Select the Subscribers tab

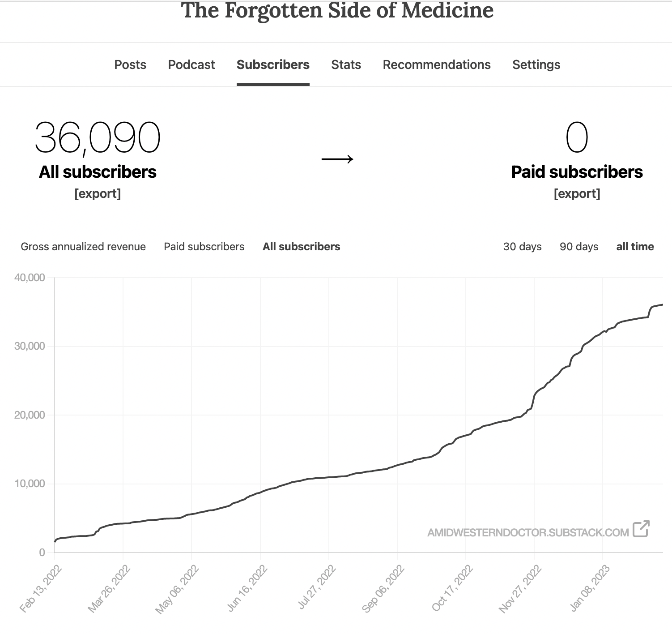(273, 64)
